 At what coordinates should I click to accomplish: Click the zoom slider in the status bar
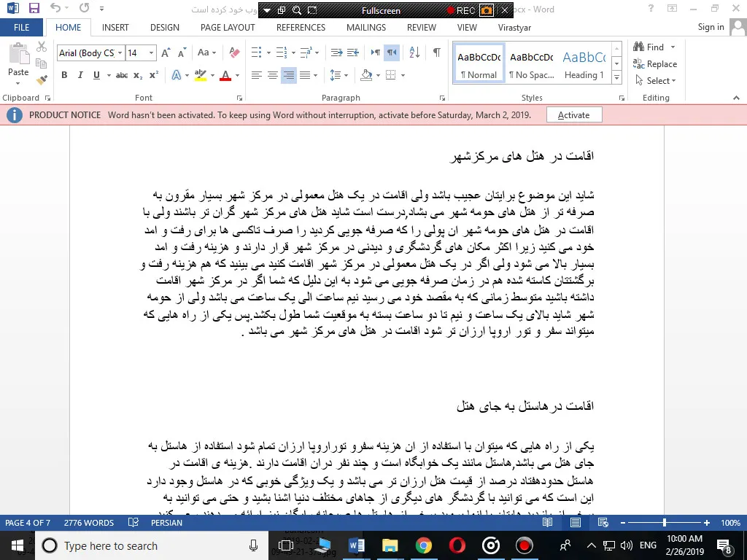(664, 523)
